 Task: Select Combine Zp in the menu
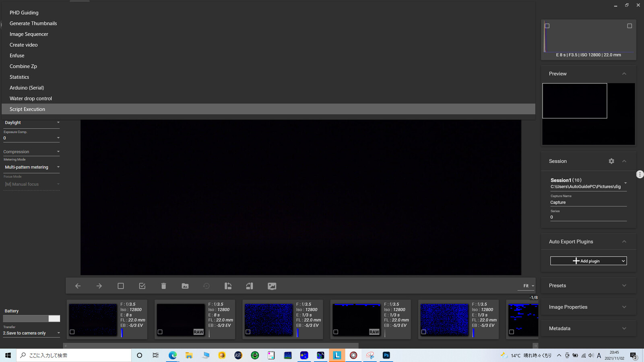click(x=268, y=66)
